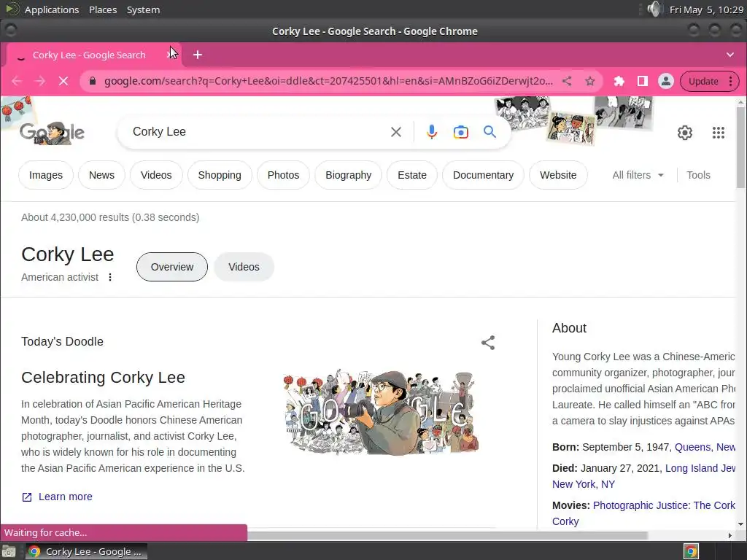Open the Applications menu
The height and width of the screenshot is (560, 747).
point(52,9)
